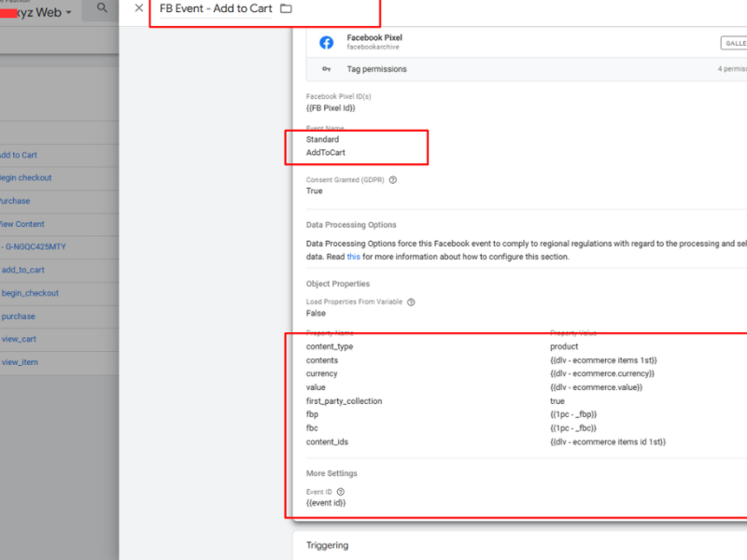Viewport: 747px width, 560px height.
Task: Click the first_party_collection property name
Action: click(344, 401)
